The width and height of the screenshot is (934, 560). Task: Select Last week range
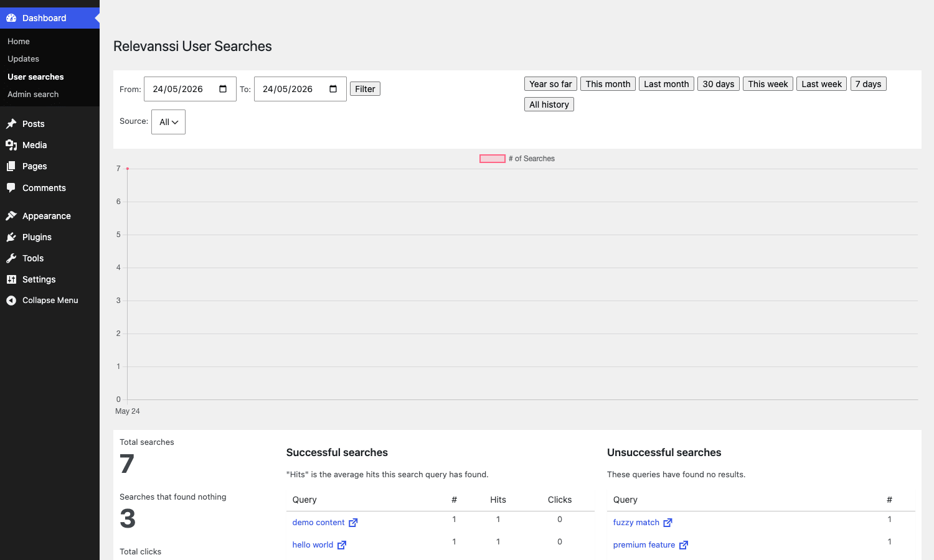(x=821, y=84)
